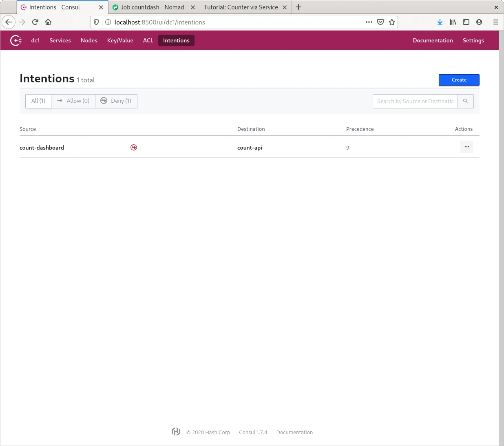Viewport: 504px width, 446px height.
Task: Click the Consul logo icon
Action: click(x=16, y=40)
